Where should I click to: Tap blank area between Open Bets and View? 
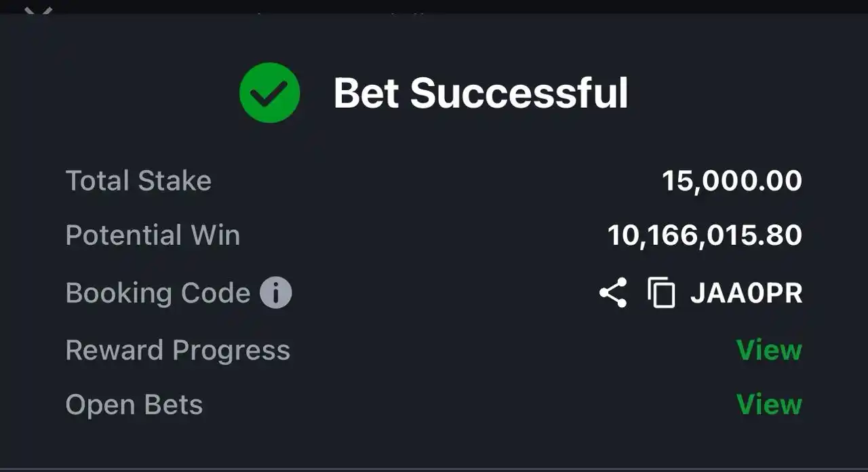tap(468, 405)
